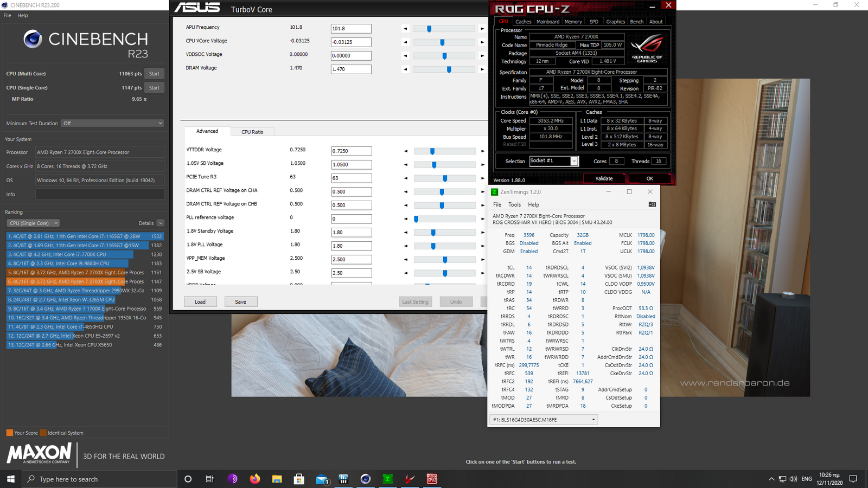Open the ZenTimings File menu
Viewport: 868px width, 488px height.
(497, 204)
